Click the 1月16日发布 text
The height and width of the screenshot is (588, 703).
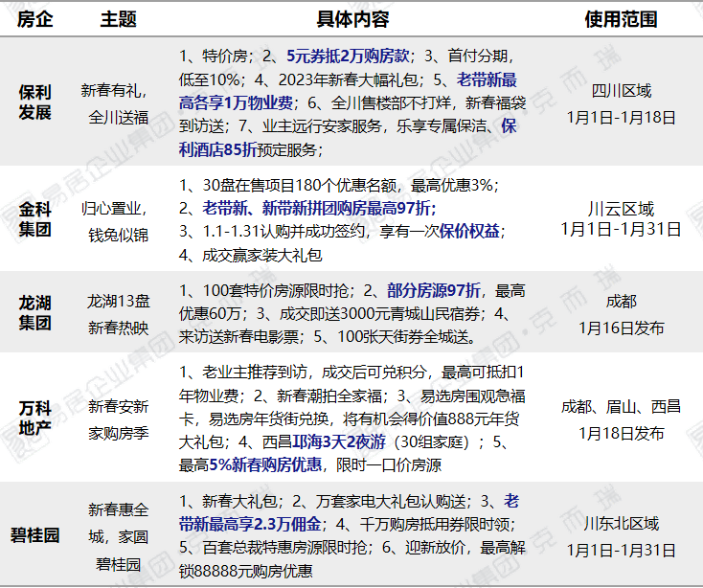point(621,328)
